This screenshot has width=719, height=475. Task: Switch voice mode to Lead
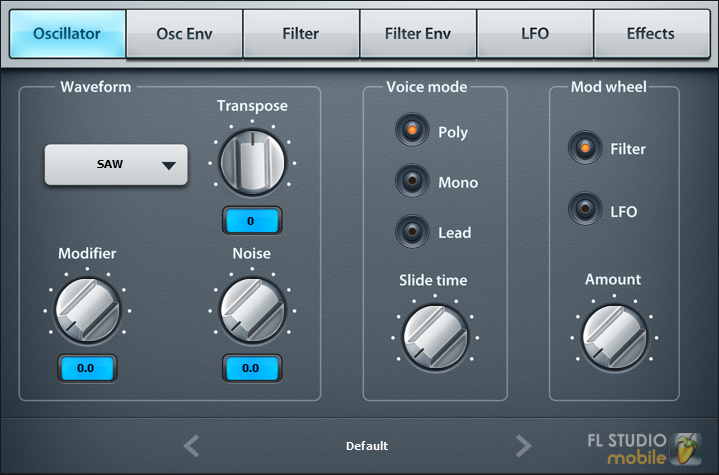pyautogui.click(x=412, y=232)
